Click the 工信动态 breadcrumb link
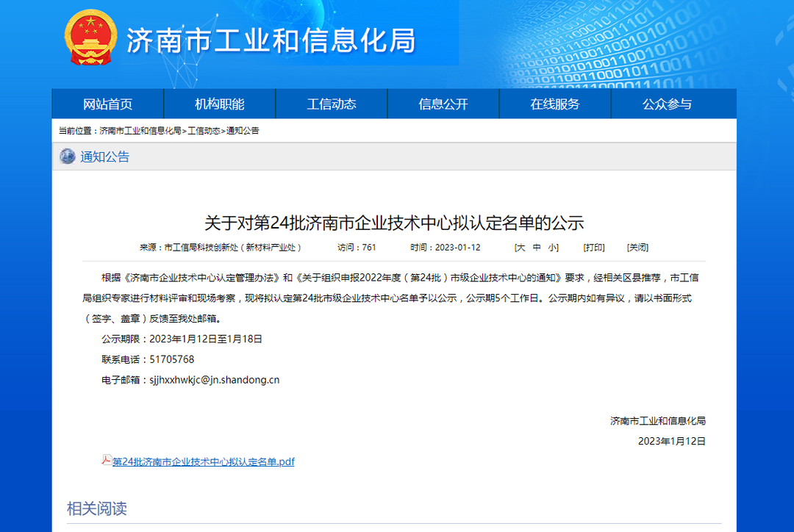Screen dimensions: 794x532 [204, 131]
